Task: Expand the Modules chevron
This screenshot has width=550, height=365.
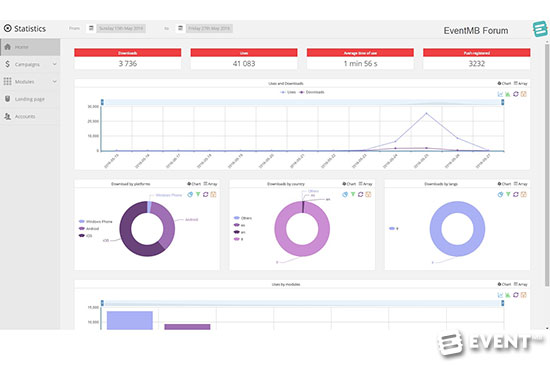Action: pyautogui.click(x=54, y=82)
